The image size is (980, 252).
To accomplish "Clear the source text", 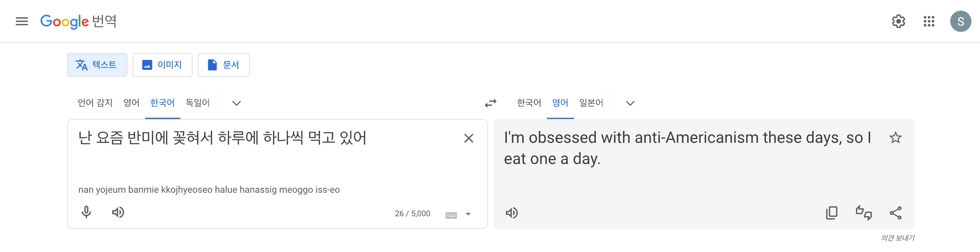I will click(x=468, y=138).
